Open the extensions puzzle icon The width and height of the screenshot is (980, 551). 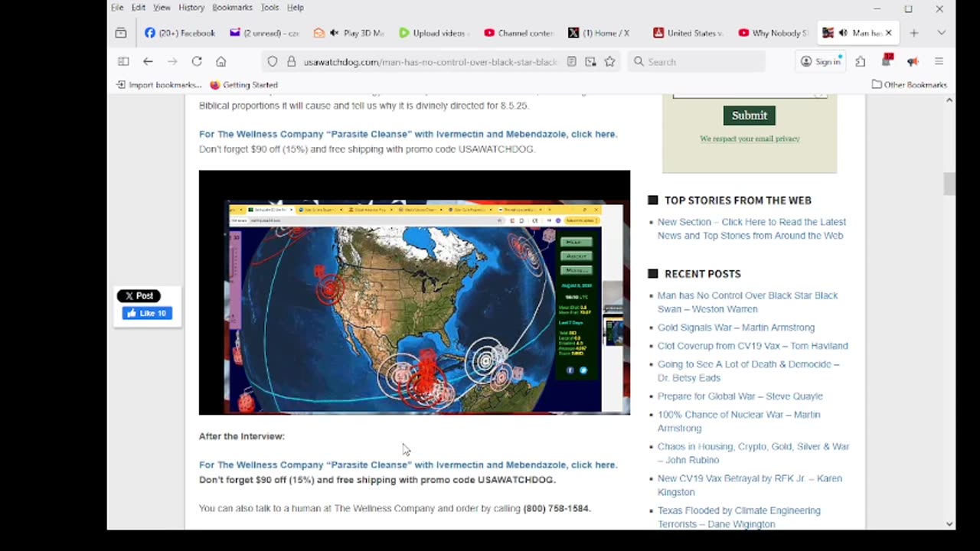861,62
